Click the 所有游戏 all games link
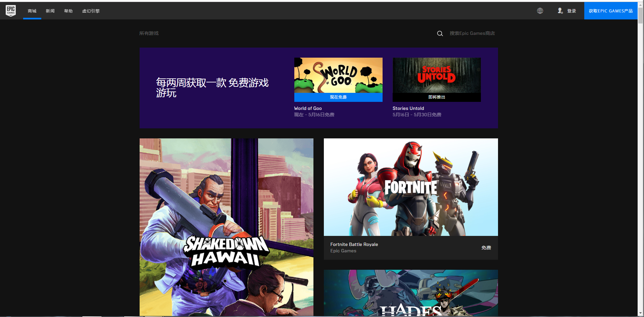This screenshot has width=644, height=317. pos(149,33)
